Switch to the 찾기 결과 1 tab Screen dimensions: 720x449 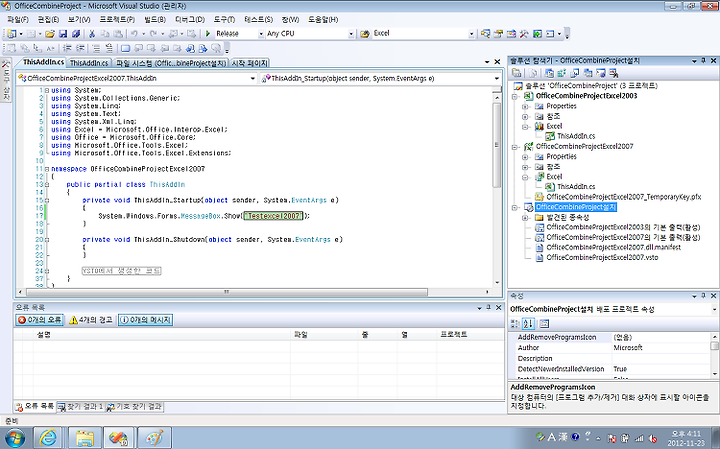coord(81,407)
